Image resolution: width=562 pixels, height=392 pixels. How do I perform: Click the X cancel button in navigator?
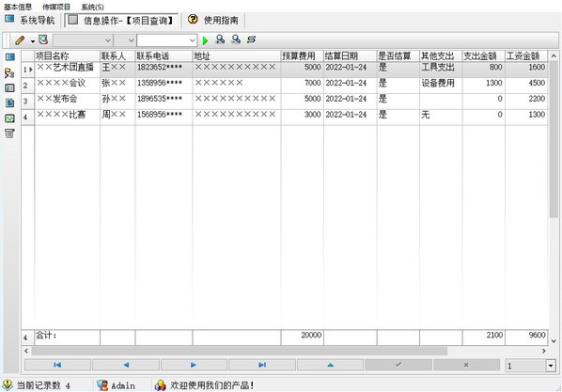click(466, 365)
